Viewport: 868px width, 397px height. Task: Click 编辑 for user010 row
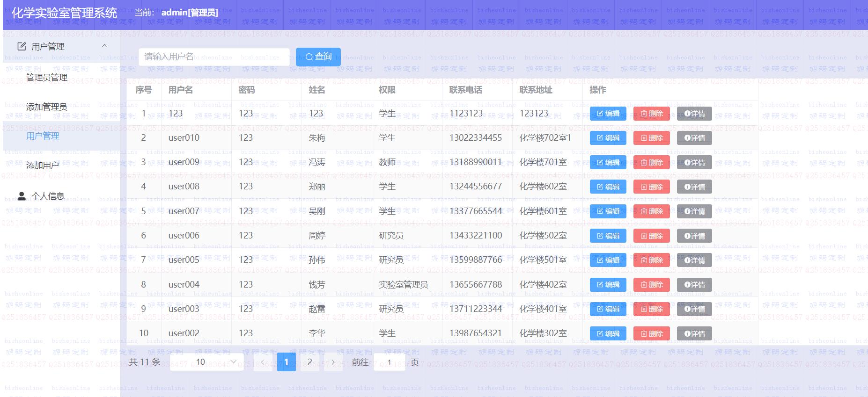[x=608, y=138]
